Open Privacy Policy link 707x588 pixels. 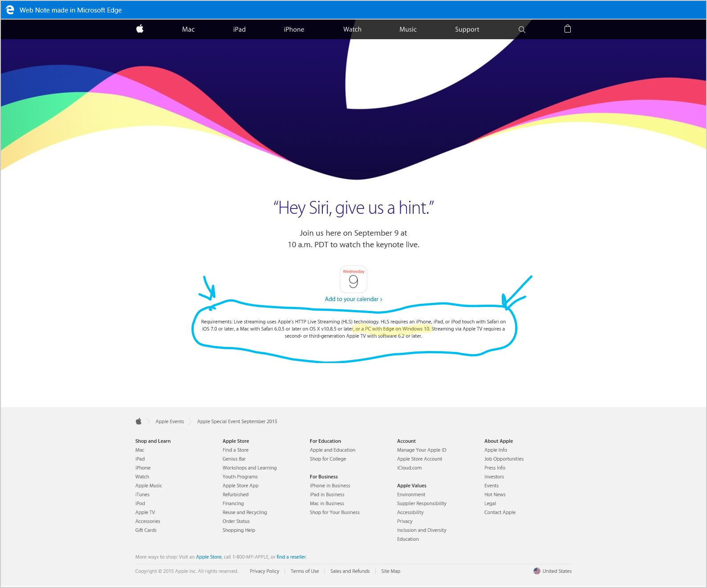point(264,571)
